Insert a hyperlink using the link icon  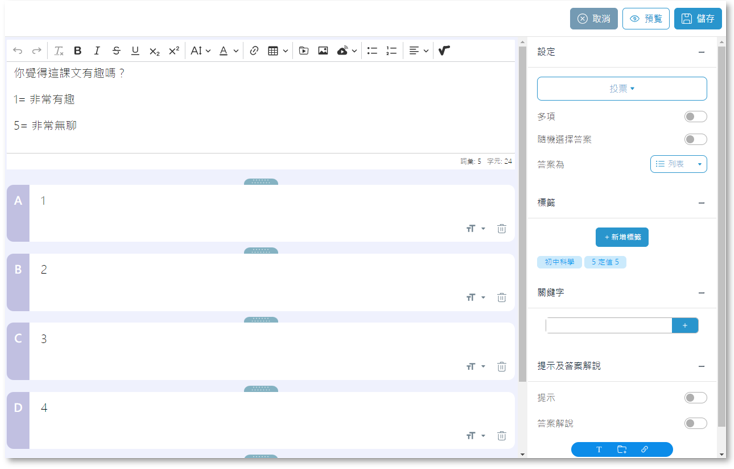(254, 51)
